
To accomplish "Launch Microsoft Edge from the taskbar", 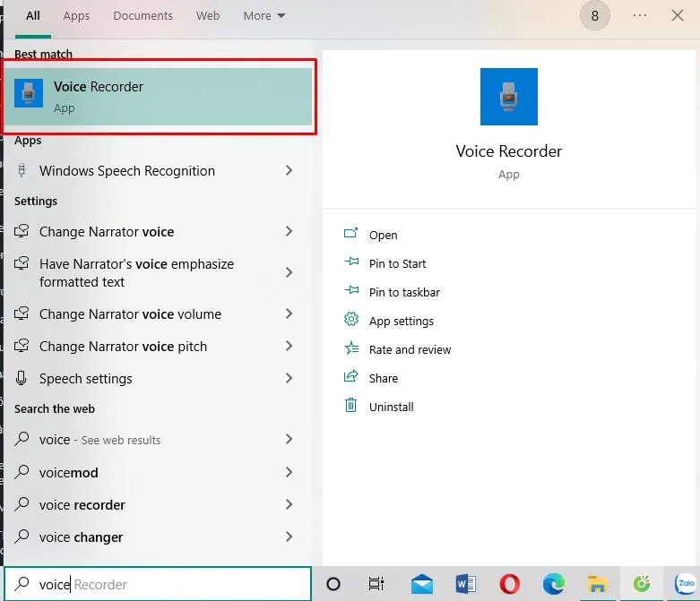I will click(553, 584).
